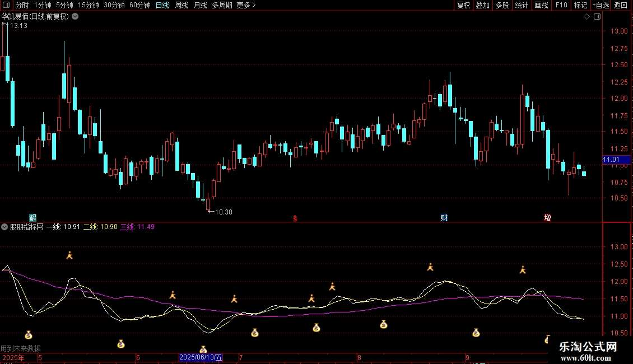Click the 叠加 overlay button
633x364 pixels.
482,5
